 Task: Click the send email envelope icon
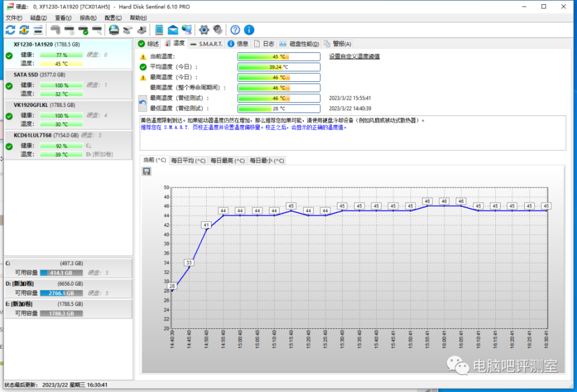173,30
